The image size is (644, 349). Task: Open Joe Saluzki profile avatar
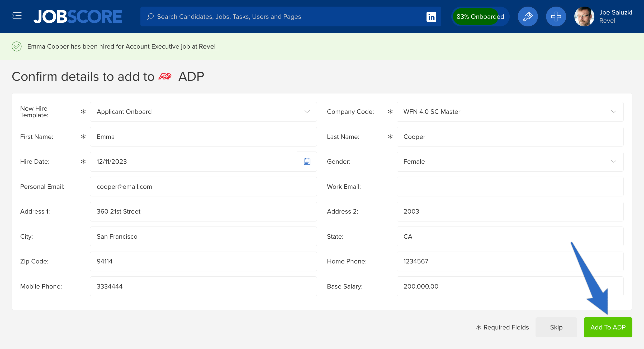tap(584, 17)
